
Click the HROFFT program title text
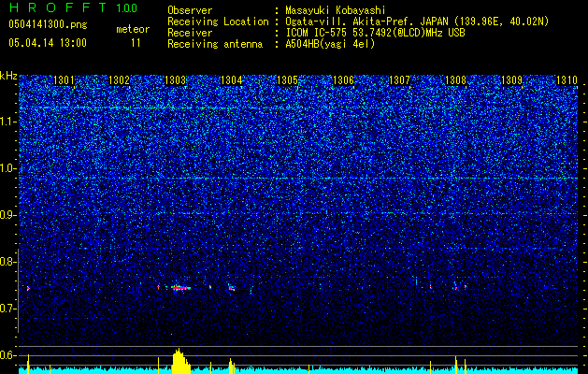[57, 7]
